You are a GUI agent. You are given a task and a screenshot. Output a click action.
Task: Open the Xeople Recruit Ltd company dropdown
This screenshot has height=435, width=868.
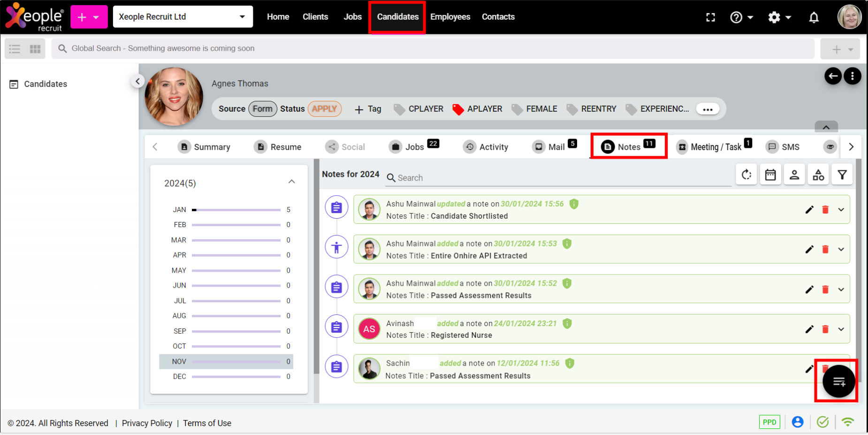(x=183, y=17)
